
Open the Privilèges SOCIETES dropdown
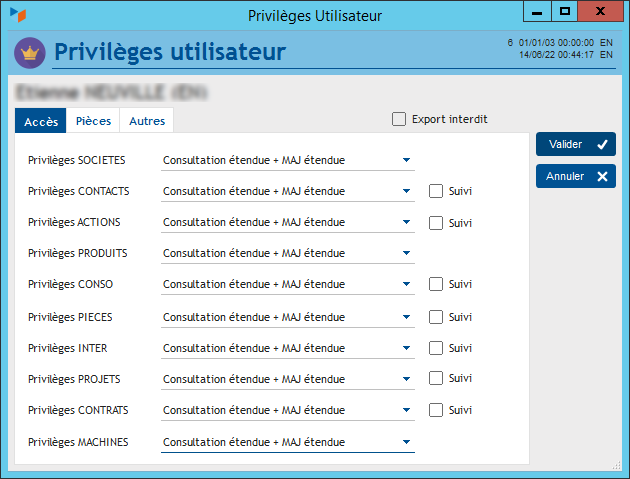point(406,159)
